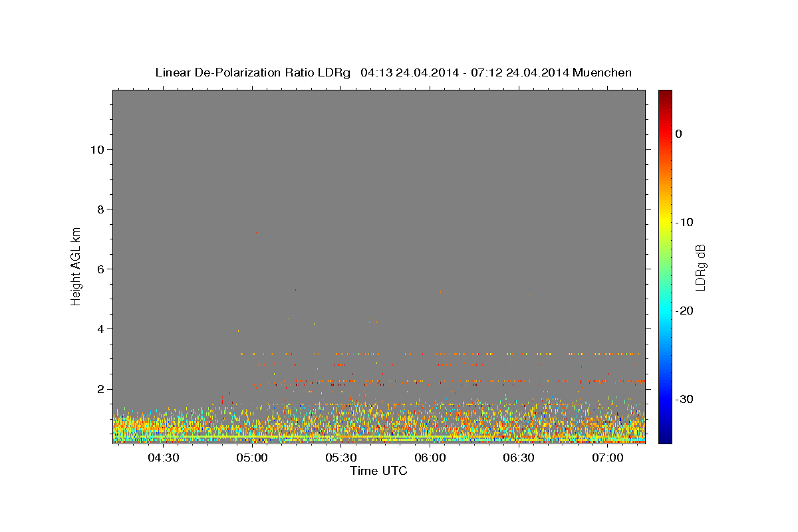Click the height tick label 2
This screenshot has width=798, height=532.
102,389
